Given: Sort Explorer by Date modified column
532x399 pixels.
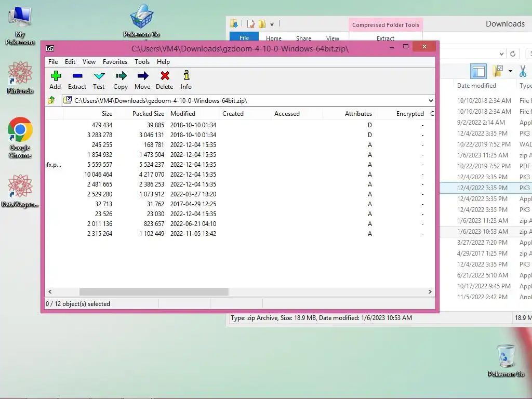Looking at the screenshot, I should click(485, 86).
